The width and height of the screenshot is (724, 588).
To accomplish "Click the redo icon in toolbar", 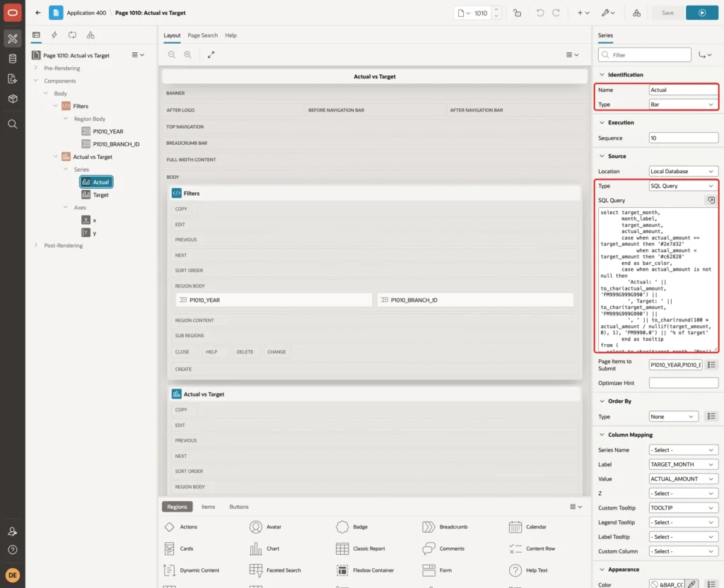I will coord(556,13).
